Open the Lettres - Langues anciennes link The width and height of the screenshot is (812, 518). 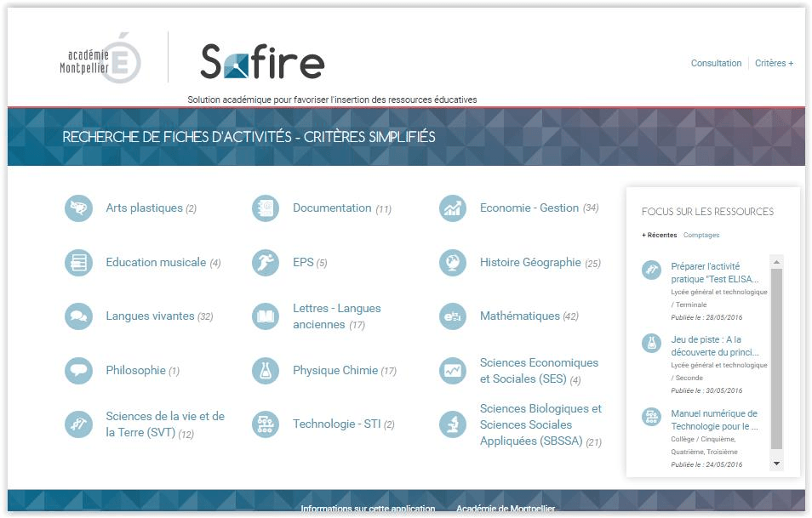coord(336,316)
